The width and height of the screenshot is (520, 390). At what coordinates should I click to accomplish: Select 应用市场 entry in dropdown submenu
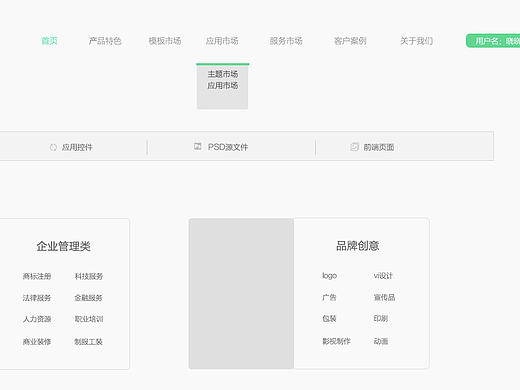[x=223, y=86]
